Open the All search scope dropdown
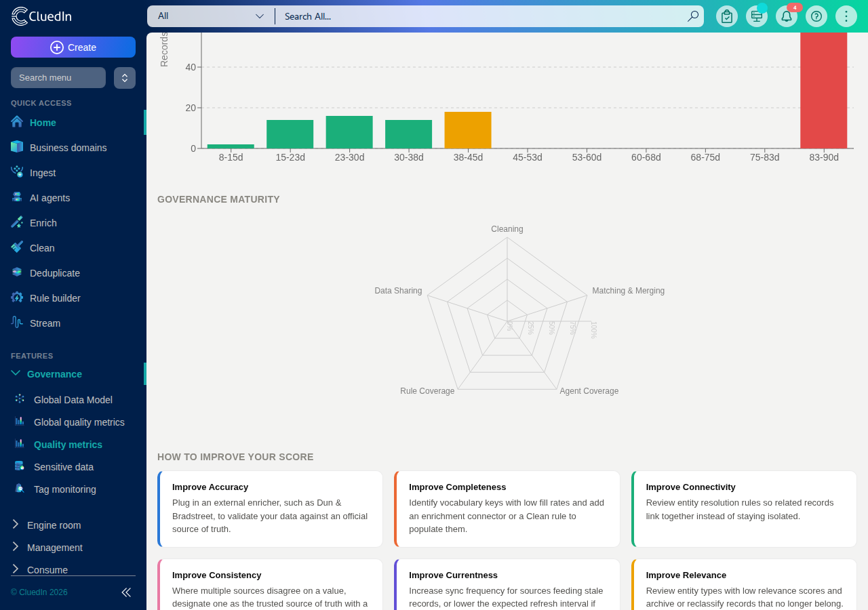Screen dimensions: 868x610 point(211,16)
